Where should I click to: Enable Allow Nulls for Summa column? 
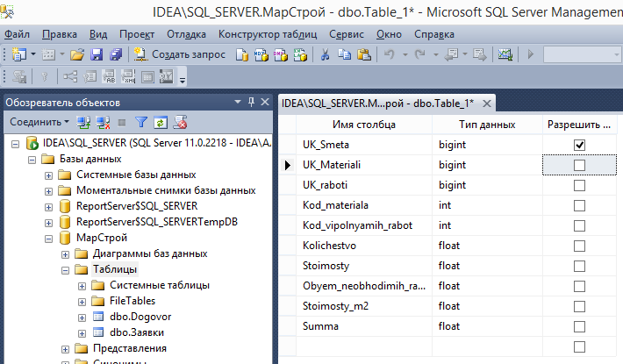click(x=579, y=326)
